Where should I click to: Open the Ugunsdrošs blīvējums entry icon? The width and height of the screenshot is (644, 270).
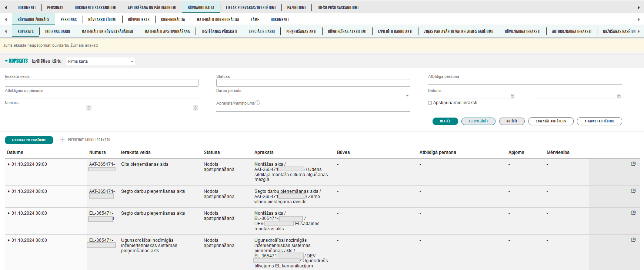pyautogui.click(x=633, y=240)
